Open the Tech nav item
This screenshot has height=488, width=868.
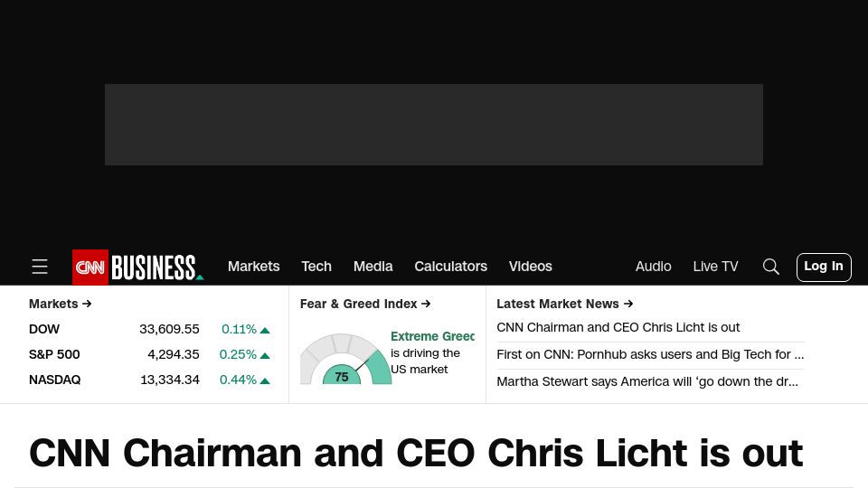click(x=316, y=266)
